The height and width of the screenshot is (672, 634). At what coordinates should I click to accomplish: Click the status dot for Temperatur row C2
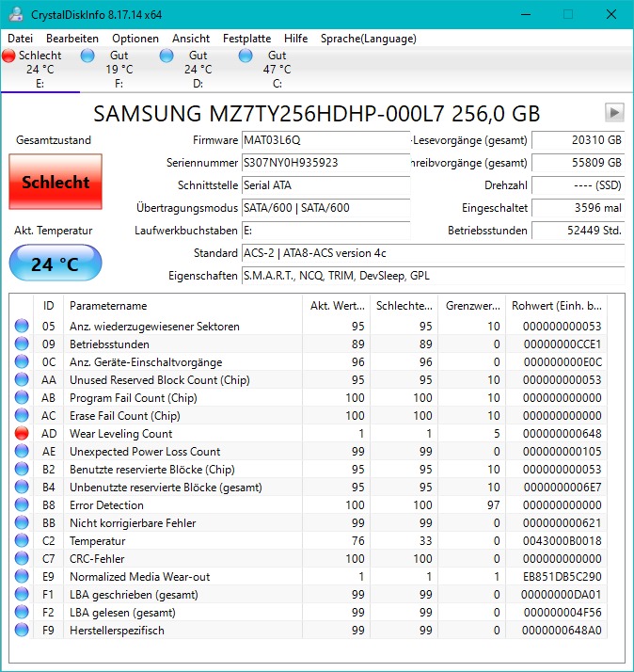click(22, 541)
